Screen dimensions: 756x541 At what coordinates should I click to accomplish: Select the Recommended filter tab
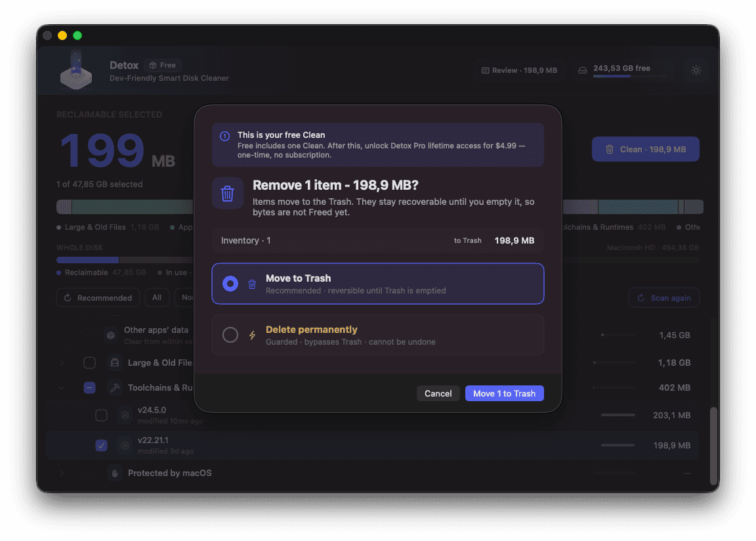pos(98,298)
